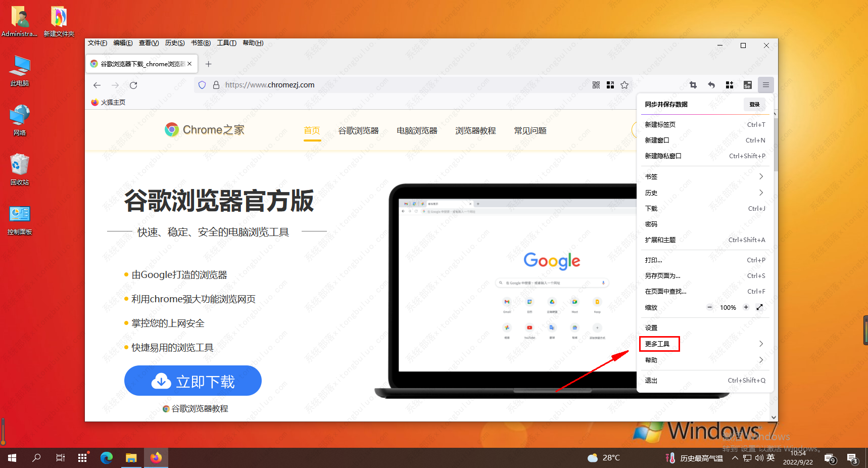The height and width of the screenshot is (468, 868).
Task: Open 书签(B) menu bar item
Action: pos(201,43)
